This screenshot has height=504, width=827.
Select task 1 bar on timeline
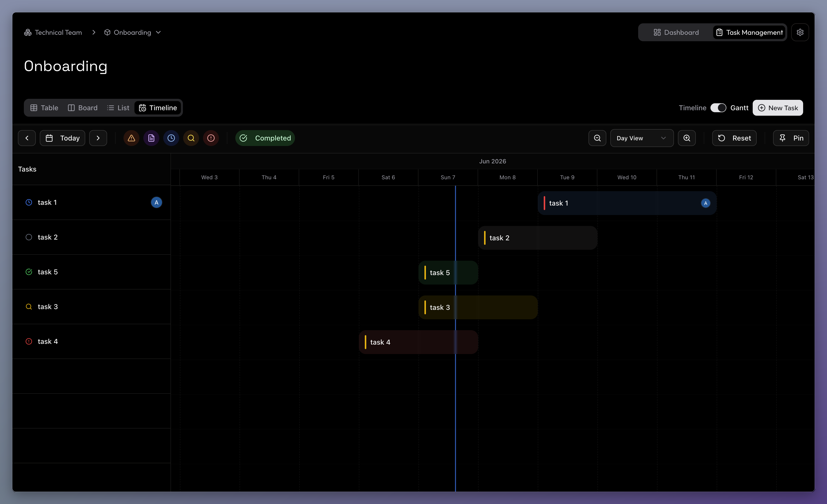627,203
